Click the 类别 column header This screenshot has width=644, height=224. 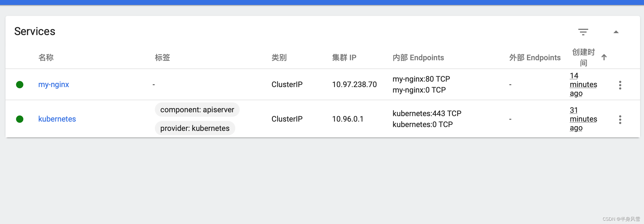click(x=279, y=58)
